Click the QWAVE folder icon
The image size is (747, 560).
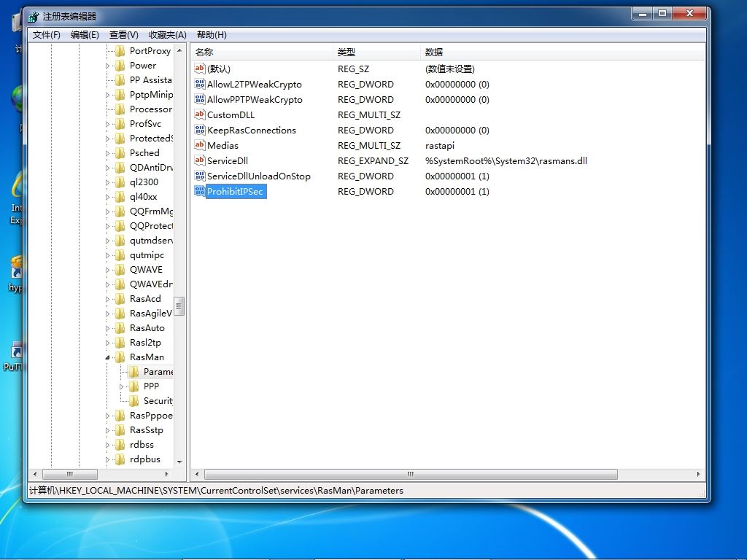click(x=120, y=270)
